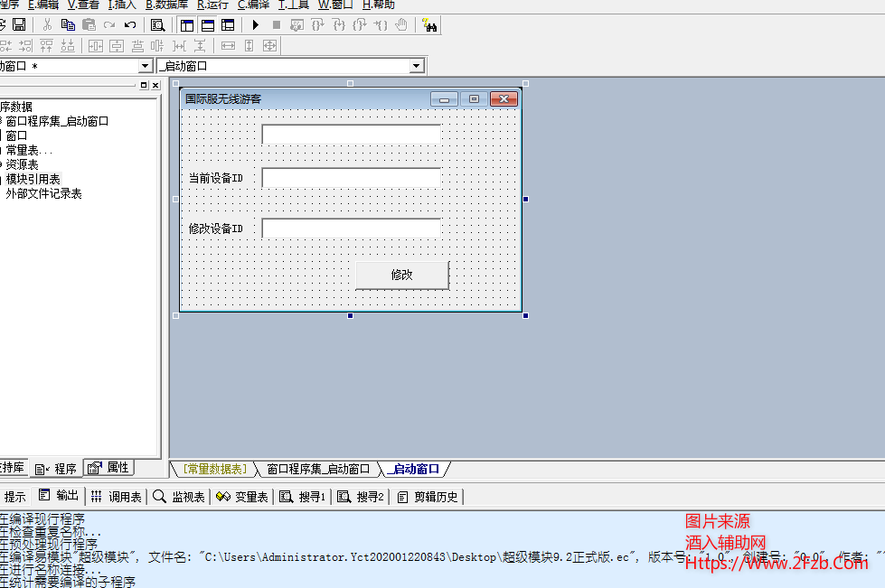Click the Copy icon in toolbar

(68, 25)
